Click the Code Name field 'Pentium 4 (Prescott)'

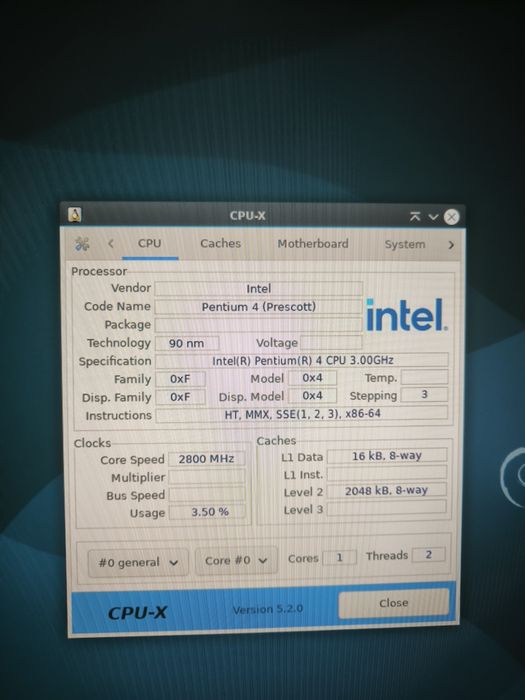click(258, 307)
